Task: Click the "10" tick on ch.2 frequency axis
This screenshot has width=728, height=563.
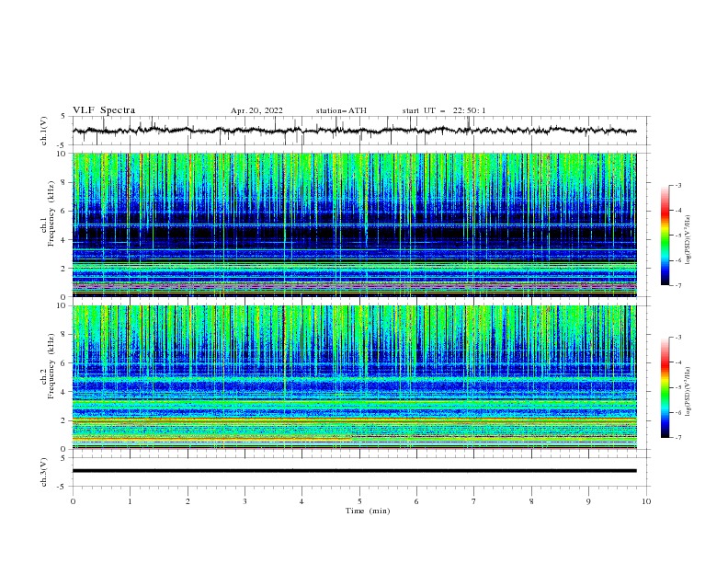Action: (63, 305)
